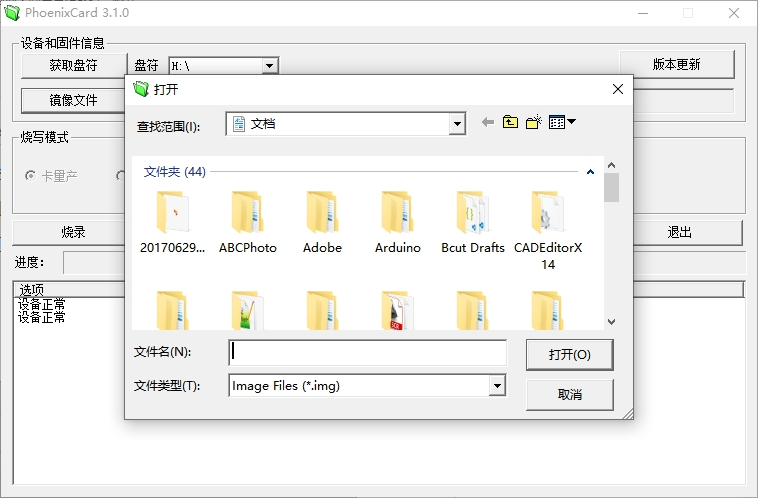Create a new folder
This screenshot has width=758, height=498.
pos(534,122)
